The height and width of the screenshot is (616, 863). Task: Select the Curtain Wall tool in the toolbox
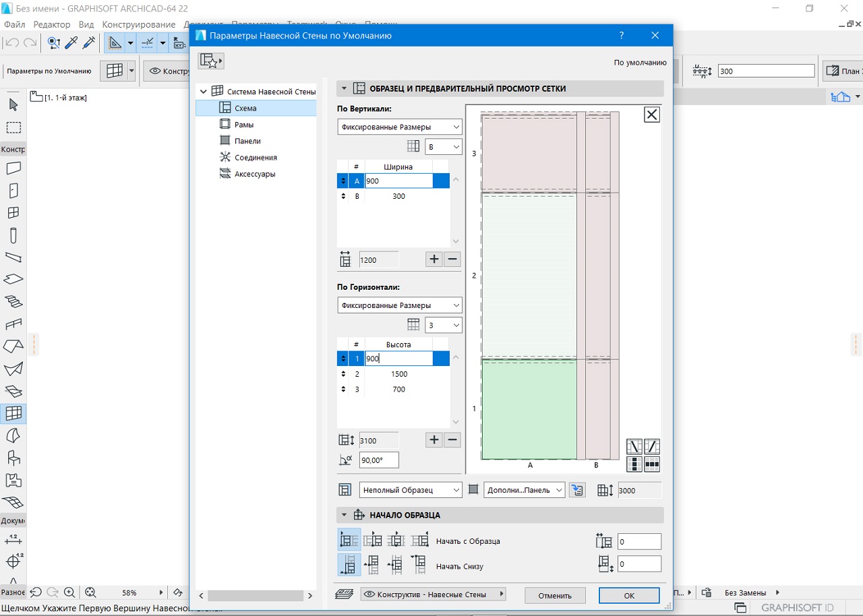coord(13,412)
